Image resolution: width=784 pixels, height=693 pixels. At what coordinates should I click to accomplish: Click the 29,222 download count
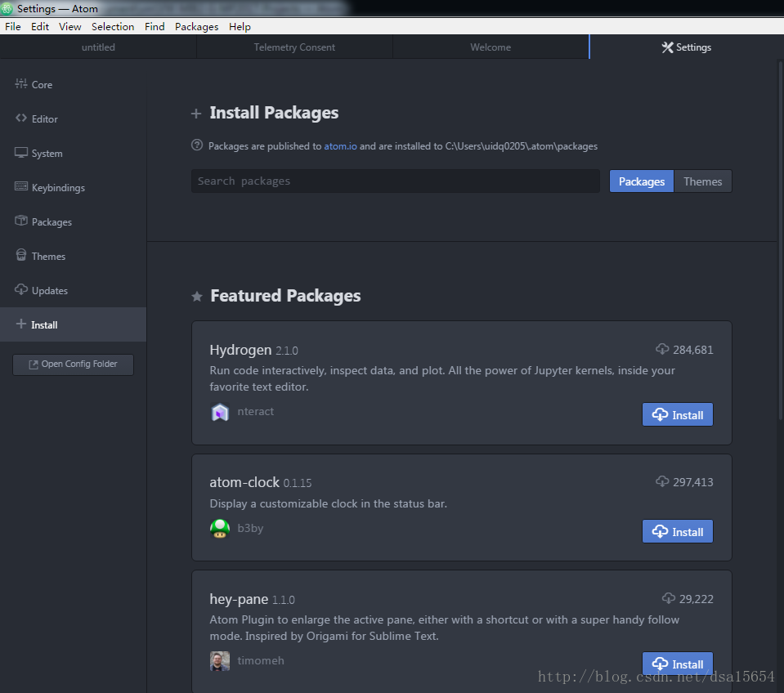(696, 598)
